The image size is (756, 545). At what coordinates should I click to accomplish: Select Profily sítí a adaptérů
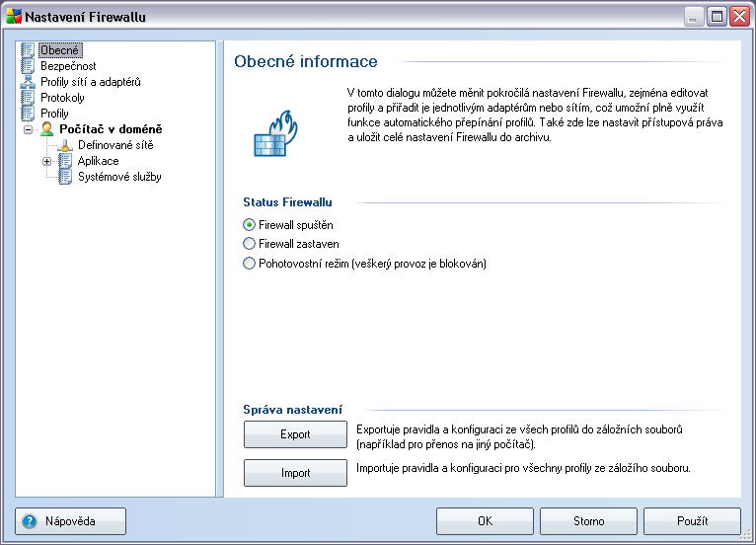coord(91,82)
